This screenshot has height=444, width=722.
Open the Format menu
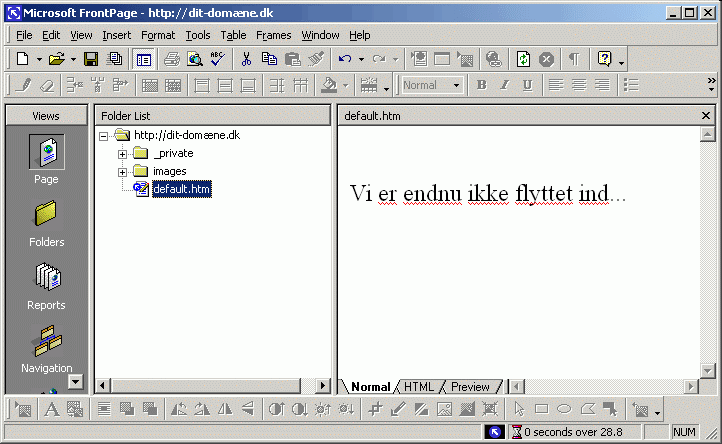157,35
